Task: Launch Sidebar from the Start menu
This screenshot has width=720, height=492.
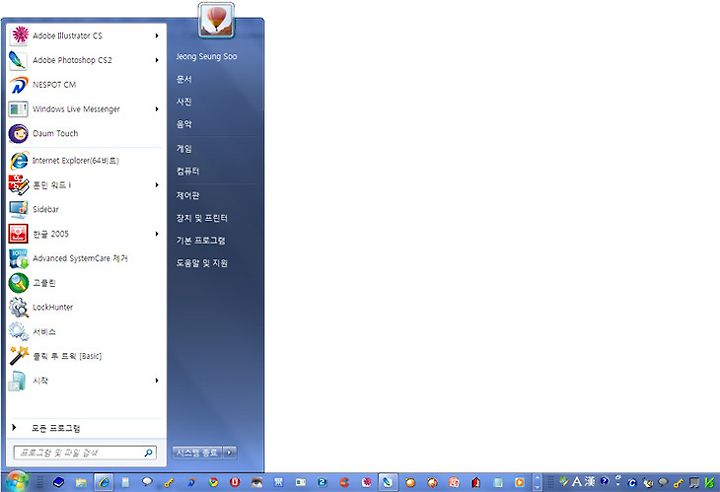Action: [85, 209]
